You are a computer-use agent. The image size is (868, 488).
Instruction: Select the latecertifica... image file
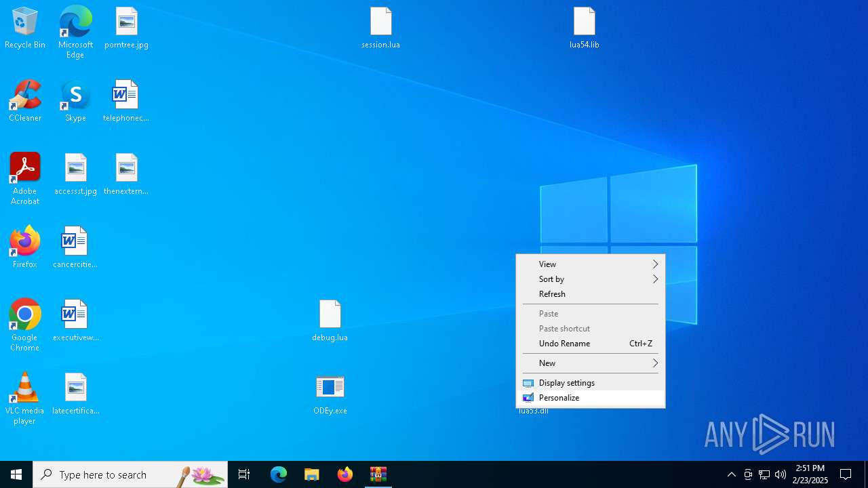pos(75,394)
